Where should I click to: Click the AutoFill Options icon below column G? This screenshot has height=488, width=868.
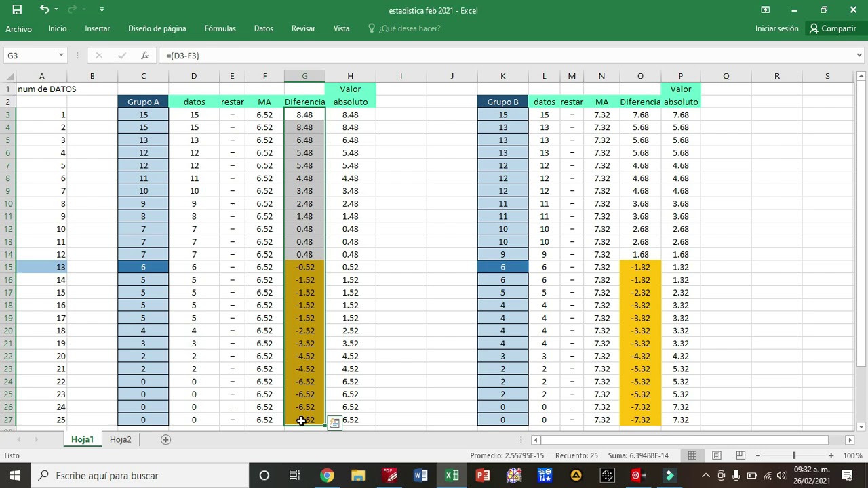tap(334, 424)
